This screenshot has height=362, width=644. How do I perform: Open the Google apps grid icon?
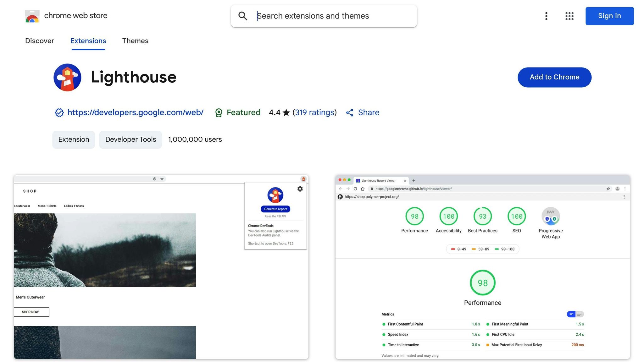[569, 16]
